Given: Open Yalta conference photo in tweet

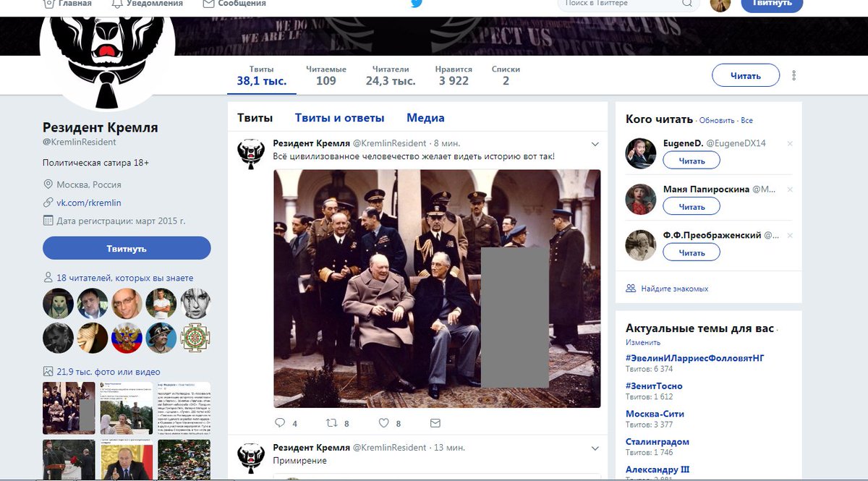Looking at the screenshot, I should 437,289.
